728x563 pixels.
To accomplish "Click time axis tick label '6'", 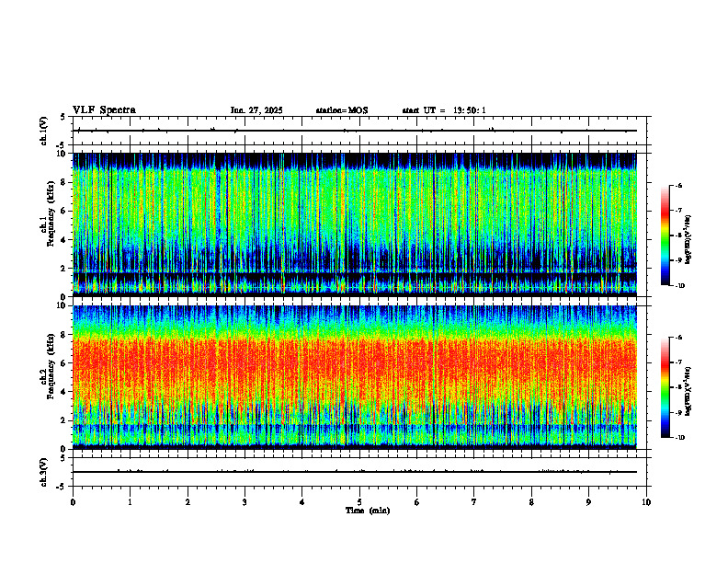I will [417, 502].
